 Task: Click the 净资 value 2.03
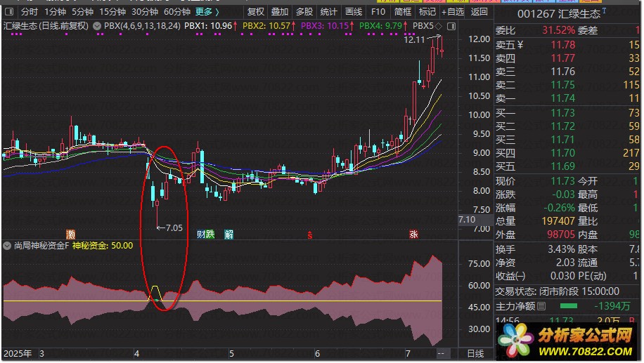pyautogui.click(x=565, y=263)
